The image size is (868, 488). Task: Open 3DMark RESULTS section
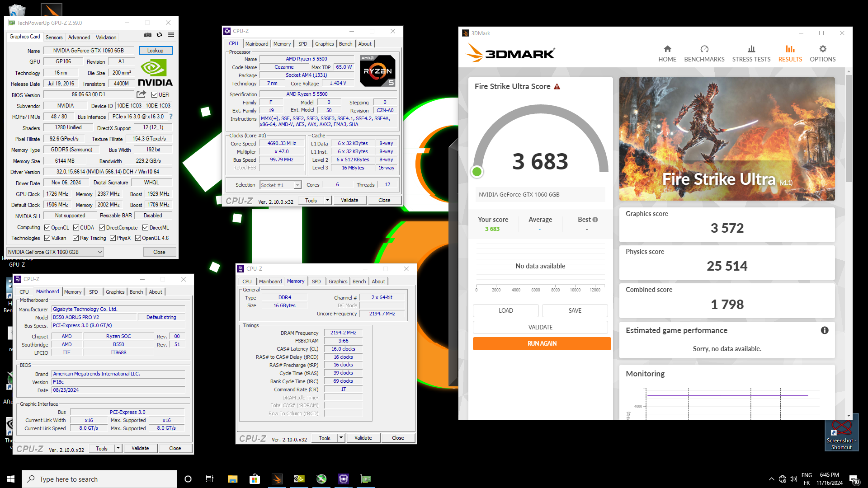[790, 53]
